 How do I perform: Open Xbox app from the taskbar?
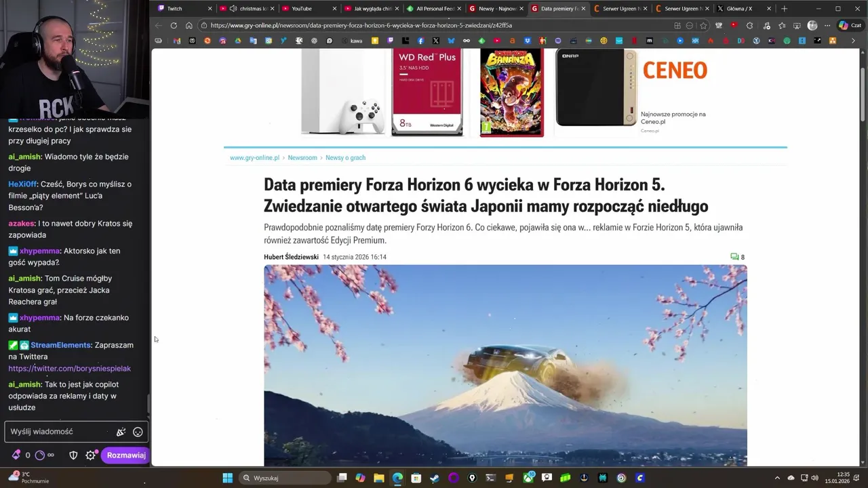tap(528, 478)
